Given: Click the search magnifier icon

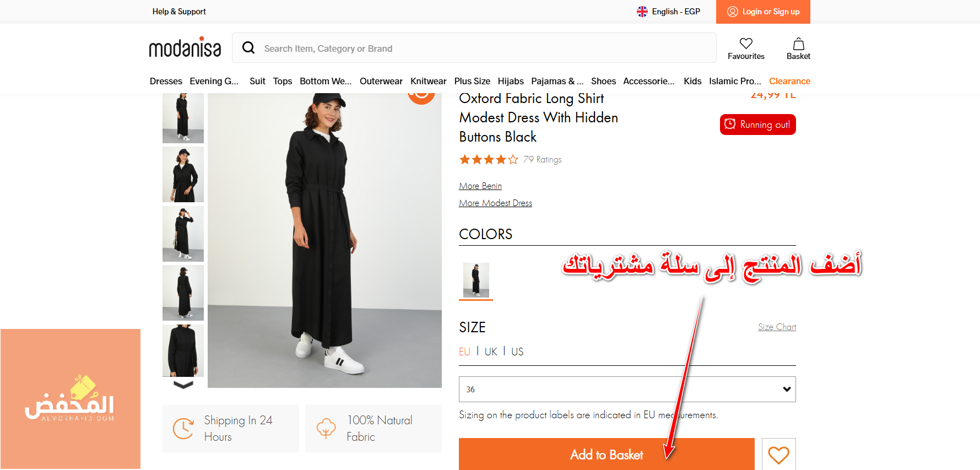Looking at the screenshot, I should [248, 48].
